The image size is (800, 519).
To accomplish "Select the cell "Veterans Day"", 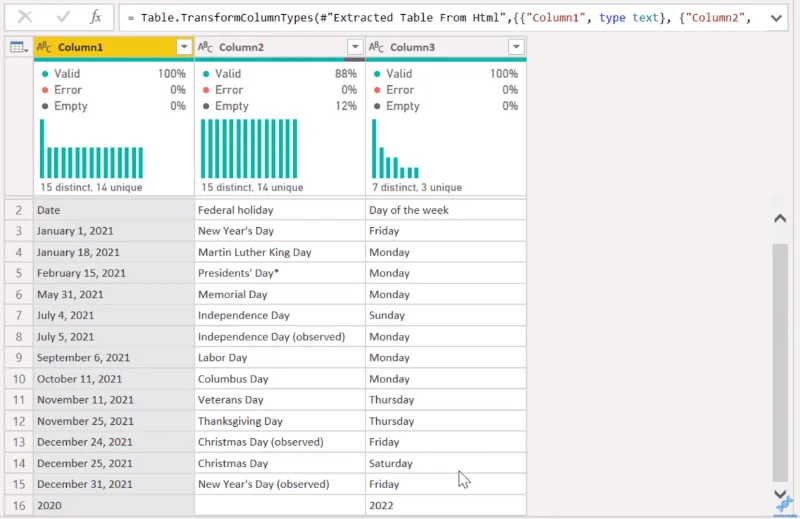I will pos(280,400).
